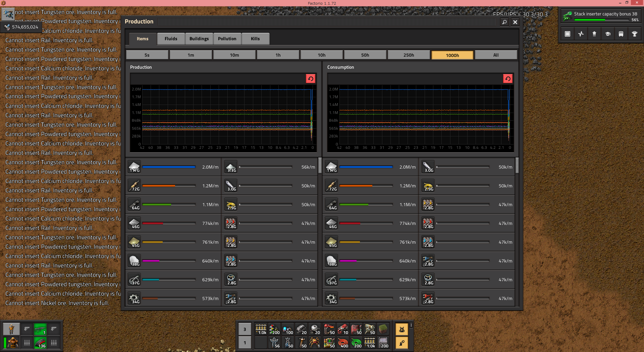Click Production item icon with 2.0M/m rate
Screen dimensions: 644x352
tap(134, 167)
